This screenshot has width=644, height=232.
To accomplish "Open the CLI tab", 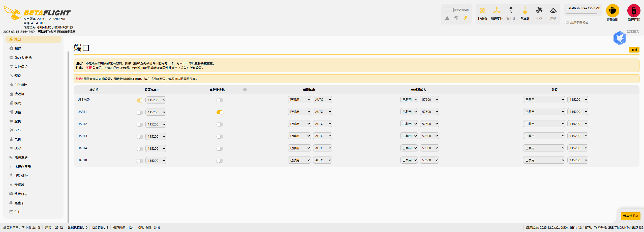I will tap(33, 212).
